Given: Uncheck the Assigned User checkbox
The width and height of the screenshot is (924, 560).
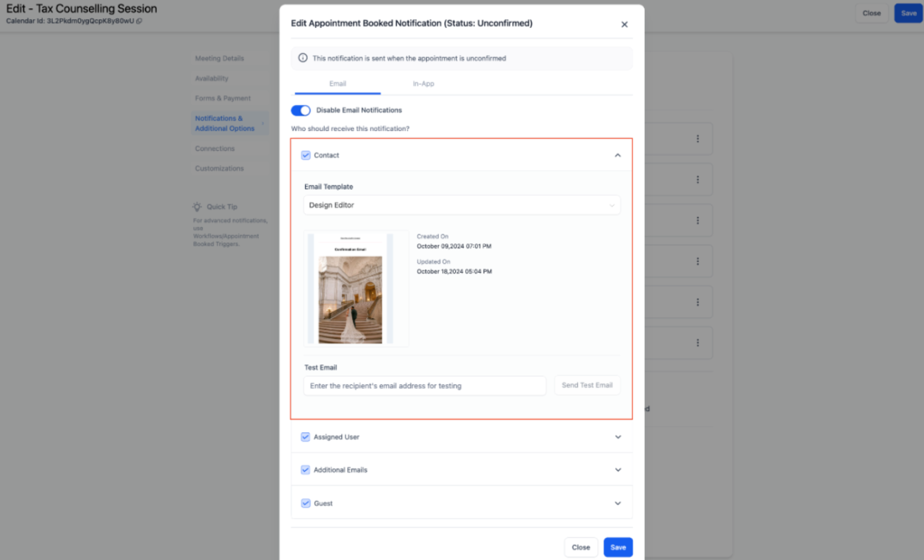Looking at the screenshot, I should tap(306, 437).
